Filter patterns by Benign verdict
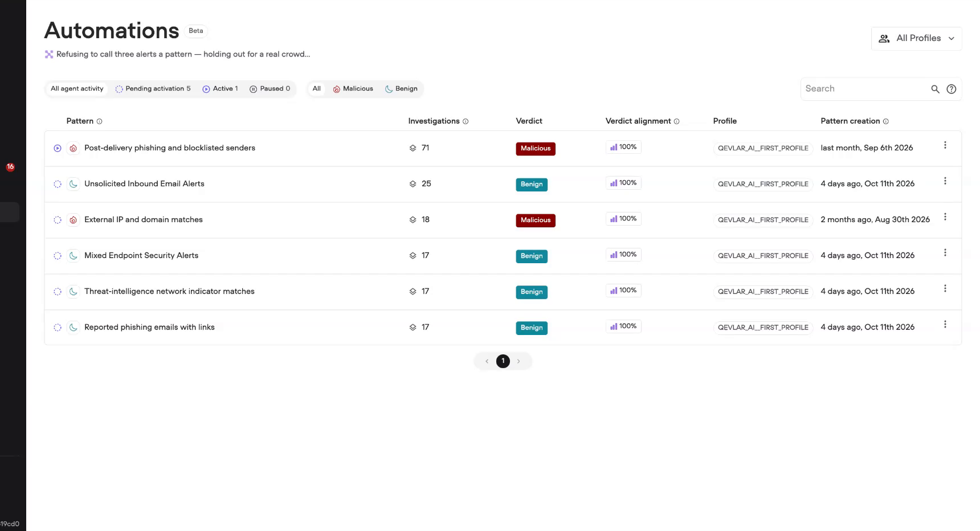This screenshot has height=531, width=980. (401, 89)
